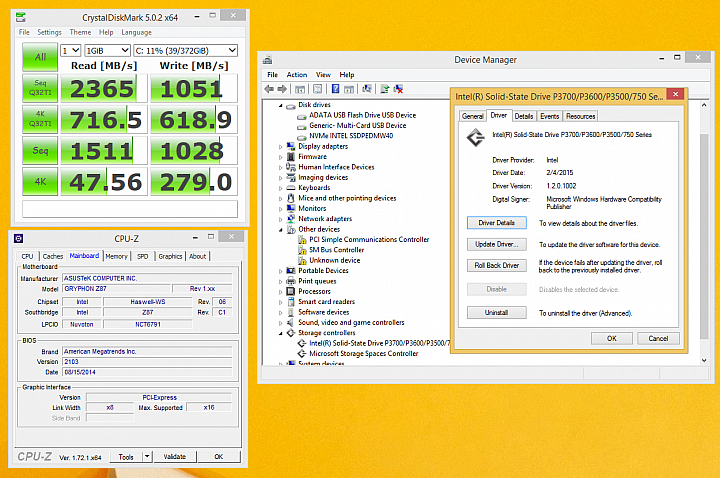This screenshot has height=478, width=720.
Task: Select NVMe INTEL SSDPEDMW40 in device tree
Action: click(x=351, y=136)
